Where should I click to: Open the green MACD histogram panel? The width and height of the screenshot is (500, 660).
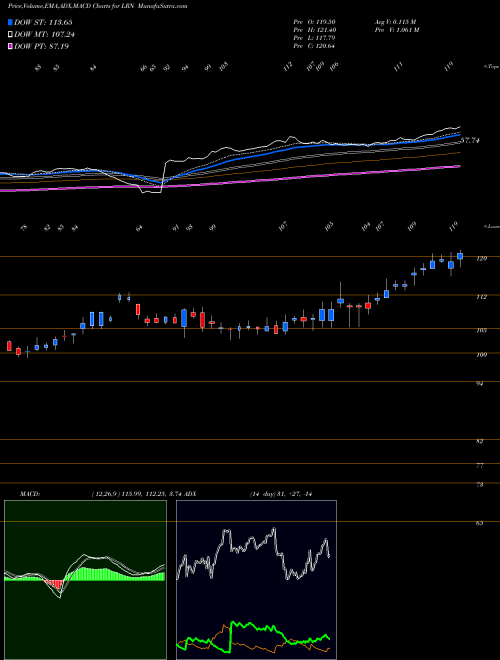pos(85,580)
